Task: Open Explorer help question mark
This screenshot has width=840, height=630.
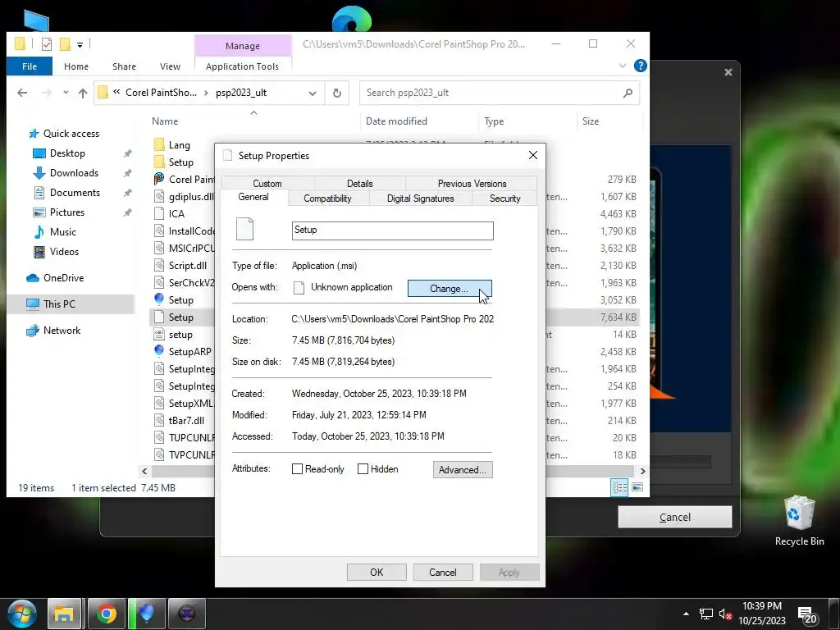Action: (640, 66)
